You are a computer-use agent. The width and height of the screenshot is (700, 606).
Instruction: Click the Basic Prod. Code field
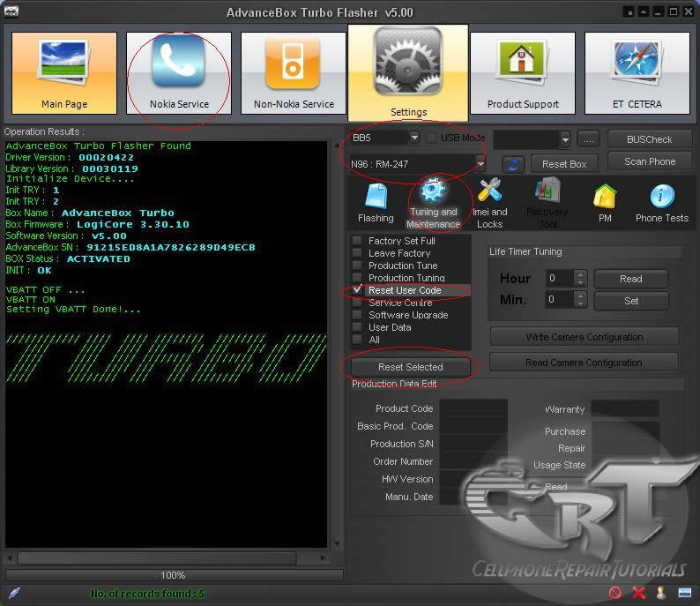point(473,425)
